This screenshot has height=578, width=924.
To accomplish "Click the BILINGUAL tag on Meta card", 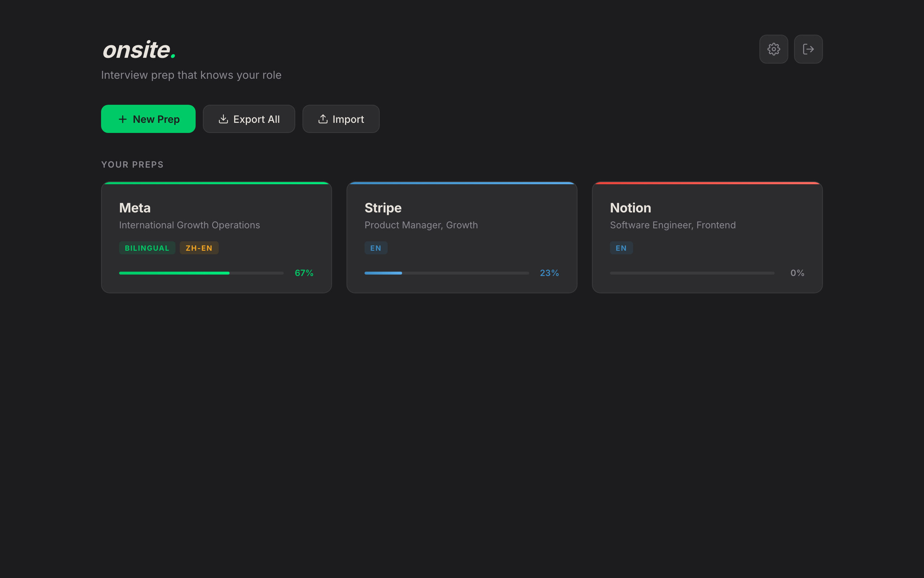I will (x=147, y=248).
